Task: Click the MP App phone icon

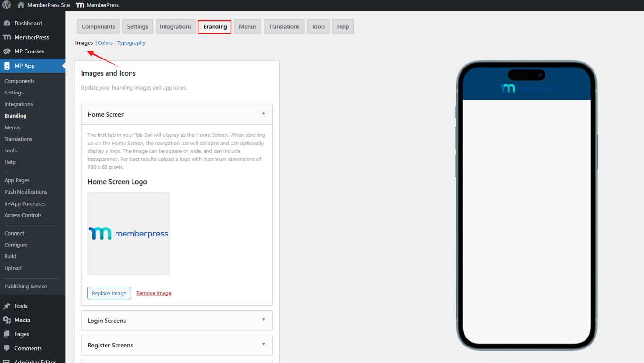Action: click(x=7, y=66)
